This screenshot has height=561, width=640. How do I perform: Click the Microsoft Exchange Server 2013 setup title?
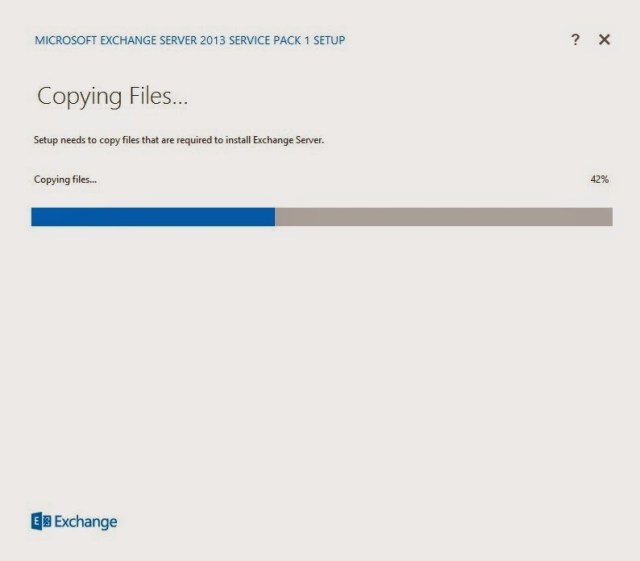[190, 40]
